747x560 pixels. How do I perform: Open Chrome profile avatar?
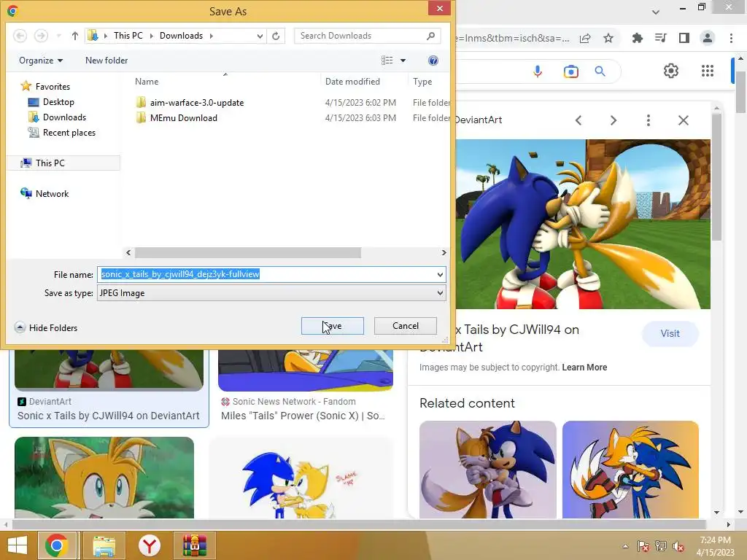coord(708,38)
